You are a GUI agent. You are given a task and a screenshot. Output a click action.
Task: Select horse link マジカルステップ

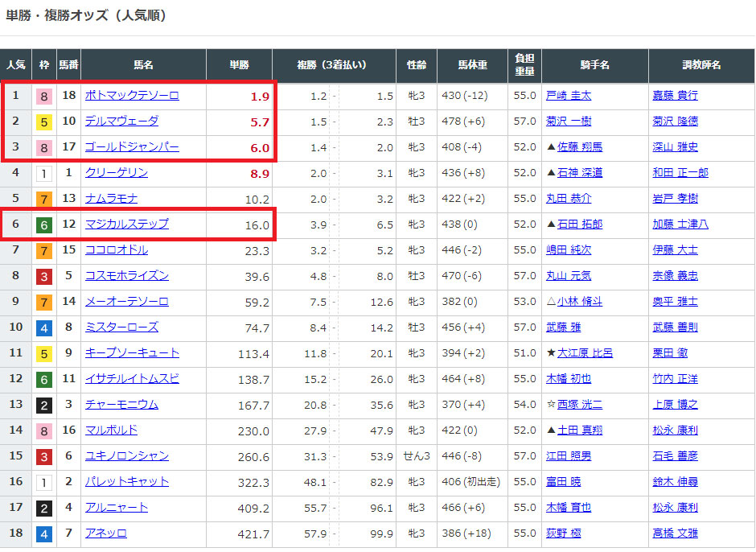coord(127,225)
